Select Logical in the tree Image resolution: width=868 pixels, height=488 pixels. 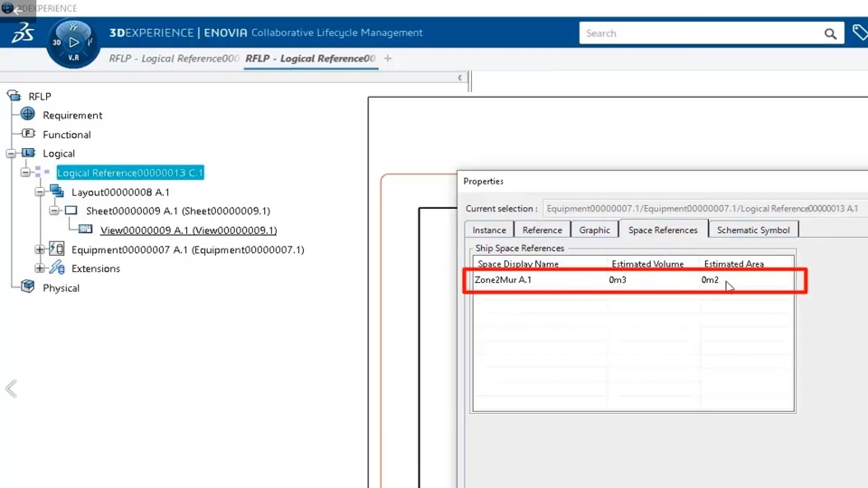[59, 154]
